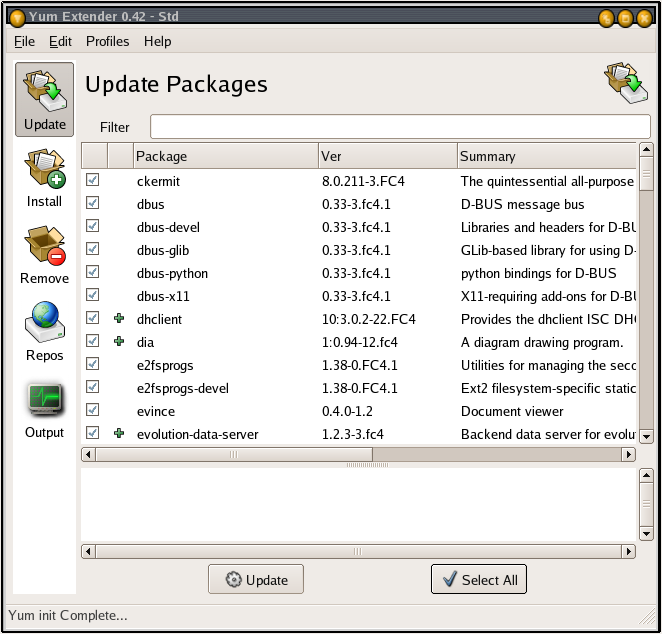Select the ckermit package row name

point(158,182)
